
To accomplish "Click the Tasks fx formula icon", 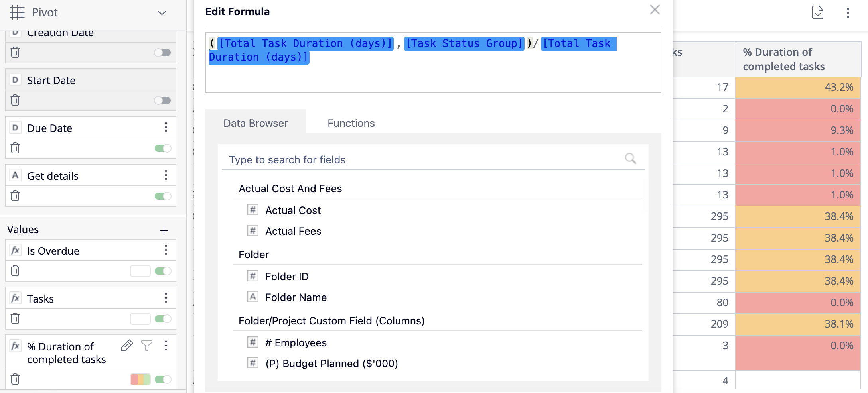I will 15,298.
